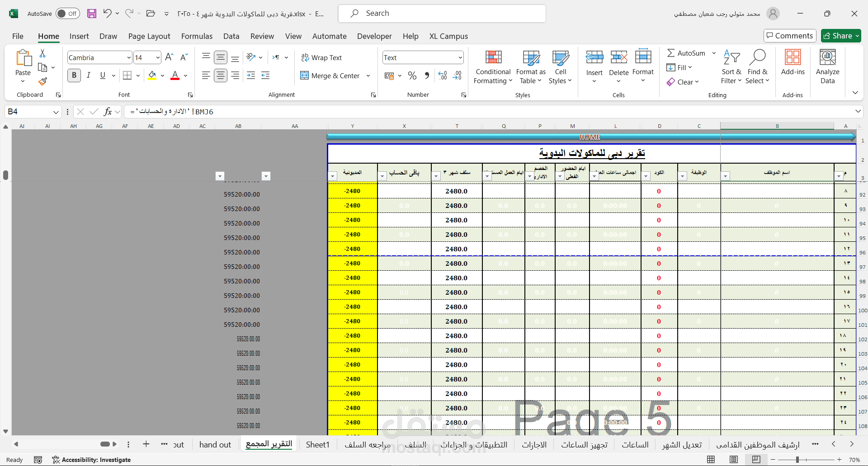Click the yellow Fill Color swatch
Image resolution: width=868 pixels, height=466 pixels.
152,76
